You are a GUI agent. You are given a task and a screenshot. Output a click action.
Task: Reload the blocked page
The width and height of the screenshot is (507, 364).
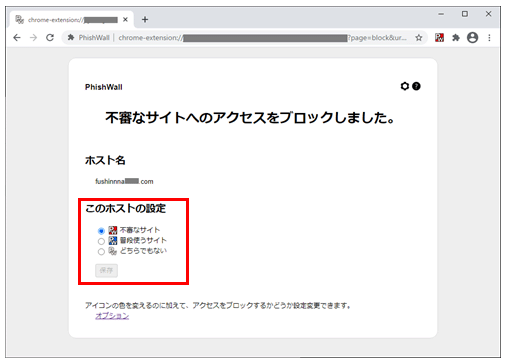(50, 38)
